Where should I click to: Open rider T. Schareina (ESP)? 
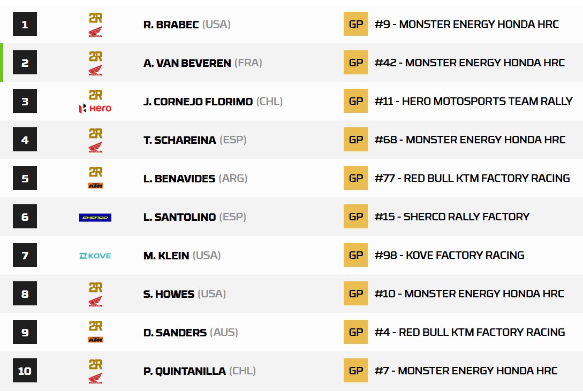coord(195,140)
